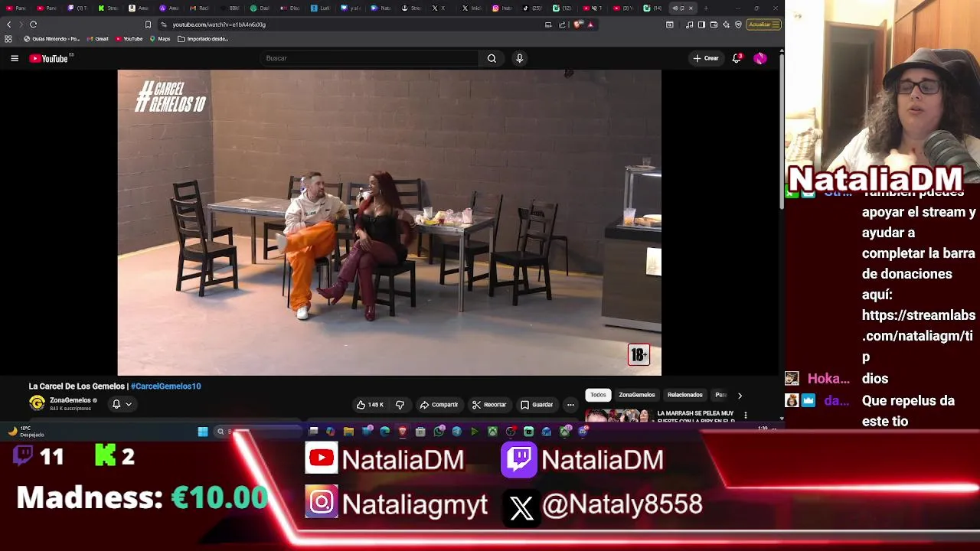The width and height of the screenshot is (980, 551).
Task: Click the Guardar button
Action: [537, 405]
